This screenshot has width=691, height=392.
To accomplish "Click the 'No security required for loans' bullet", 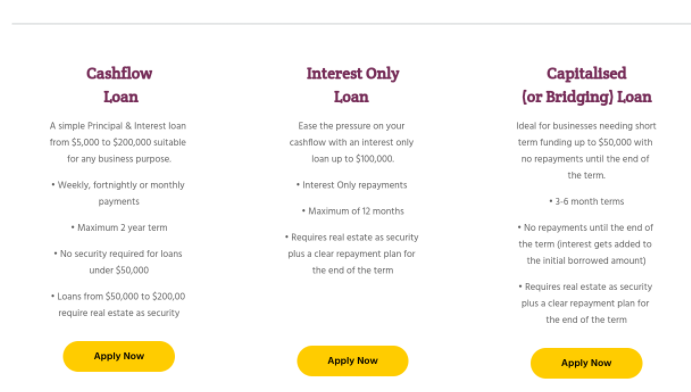I will pyautogui.click(x=118, y=262).
